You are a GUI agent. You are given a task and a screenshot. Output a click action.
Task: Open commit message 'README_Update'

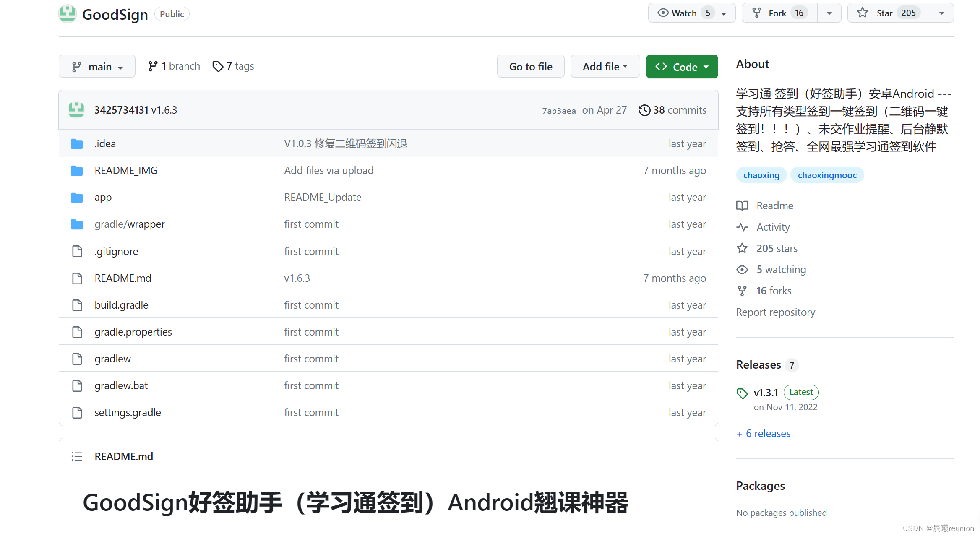[x=323, y=198]
